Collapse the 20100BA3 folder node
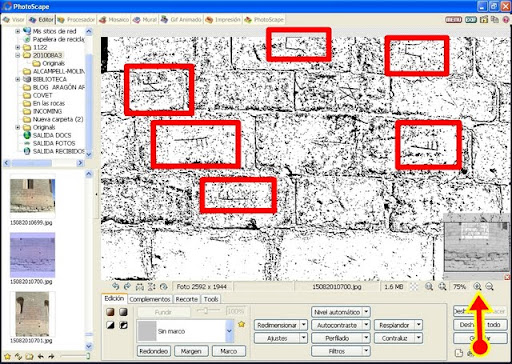The height and width of the screenshot is (364, 512). coord(18,55)
